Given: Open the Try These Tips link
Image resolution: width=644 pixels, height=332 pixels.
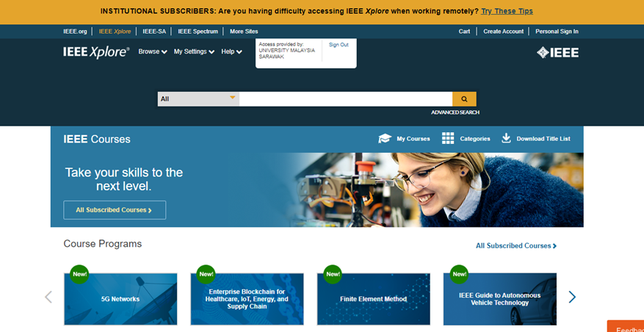Looking at the screenshot, I should click(x=507, y=11).
